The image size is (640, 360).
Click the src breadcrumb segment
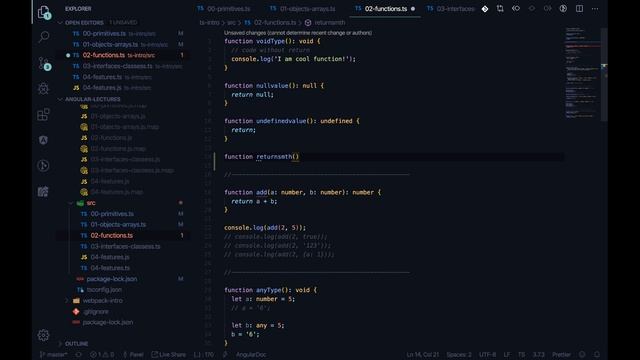pyautogui.click(x=231, y=23)
